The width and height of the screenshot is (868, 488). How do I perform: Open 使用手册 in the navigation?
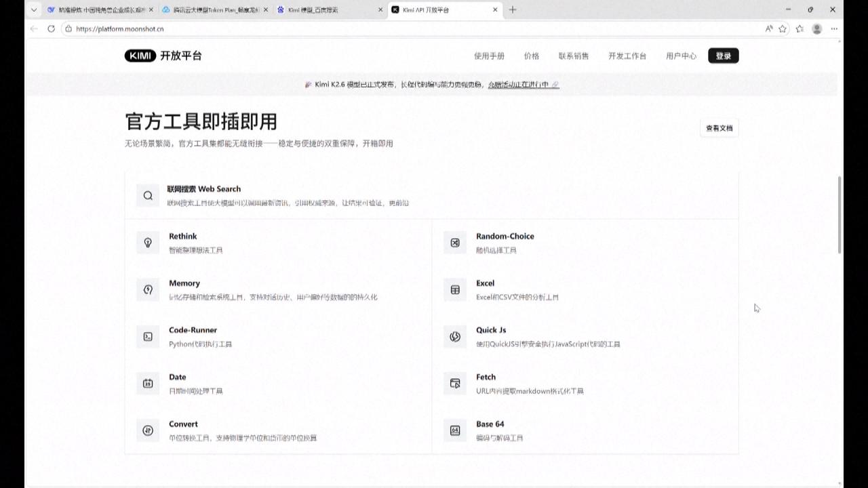pos(489,56)
